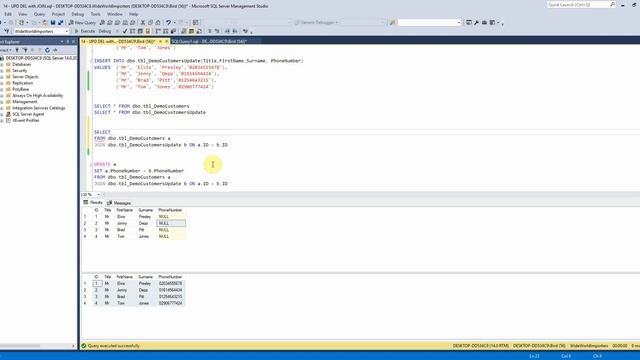Click the Comment Out selected lines icon

pos(209,31)
